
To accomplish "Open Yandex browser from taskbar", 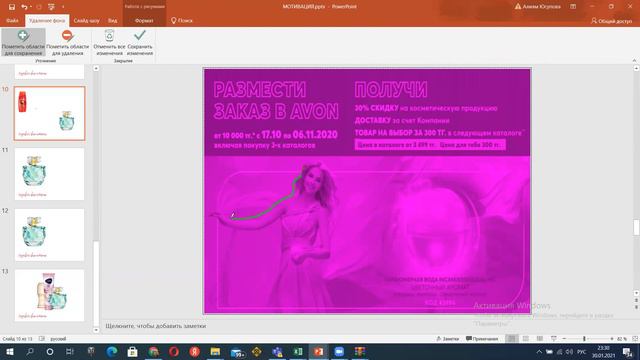I will [x=195, y=351].
